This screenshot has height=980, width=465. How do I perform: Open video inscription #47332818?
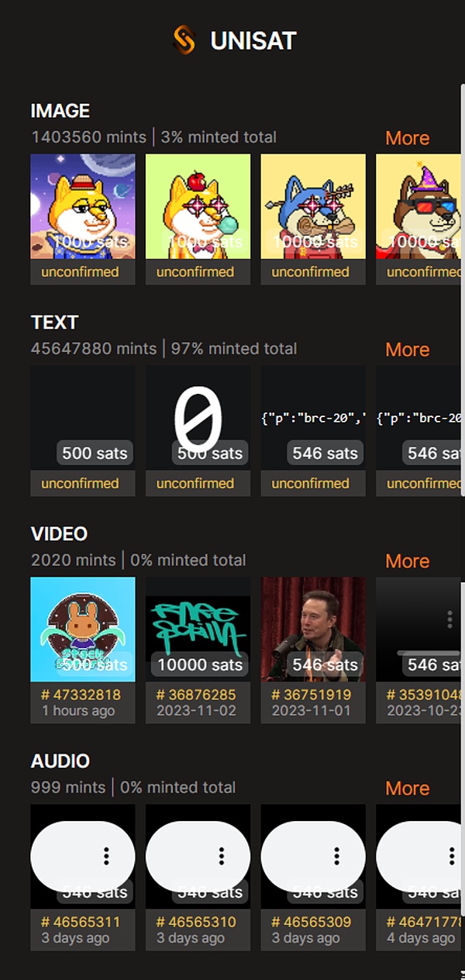[x=83, y=630]
